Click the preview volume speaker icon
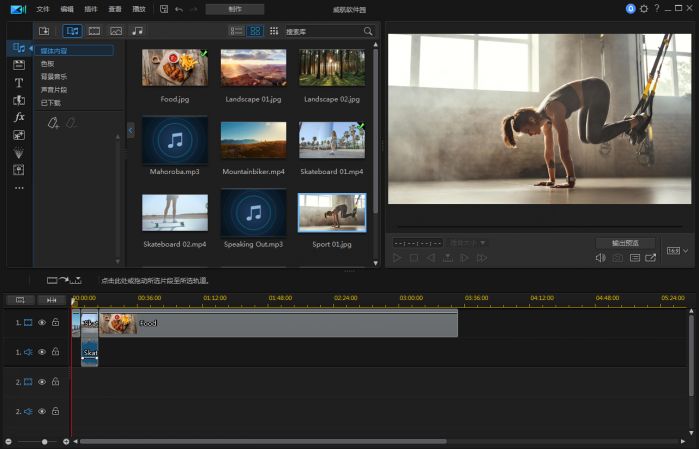This screenshot has width=699, height=449. 600,258
